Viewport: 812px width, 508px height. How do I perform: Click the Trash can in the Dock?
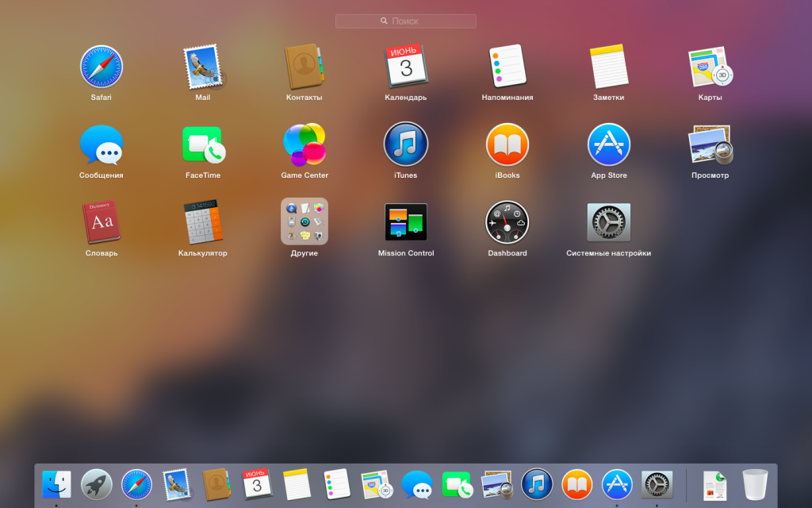click(x=755, y=485)
